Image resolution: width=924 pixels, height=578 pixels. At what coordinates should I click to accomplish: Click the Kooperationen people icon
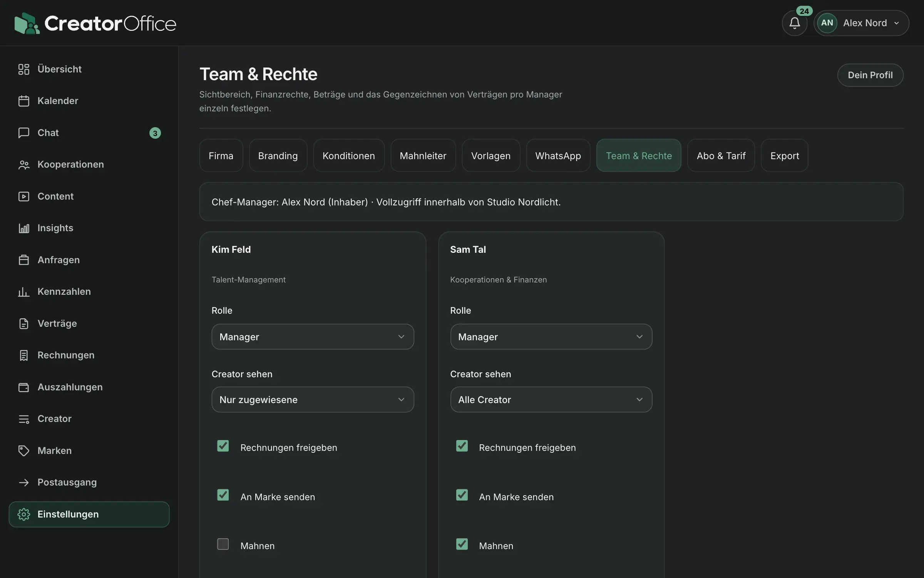click(24, 165)
